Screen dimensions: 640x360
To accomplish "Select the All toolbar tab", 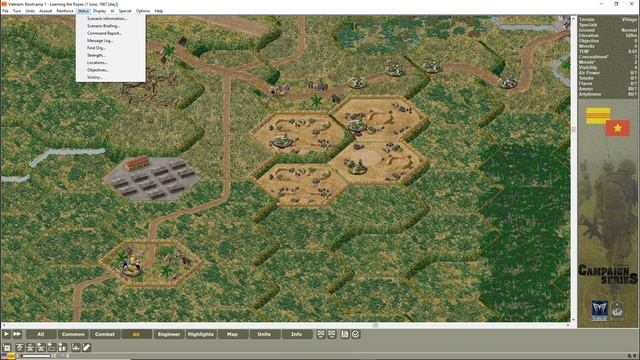I will (x=41, y=334).
